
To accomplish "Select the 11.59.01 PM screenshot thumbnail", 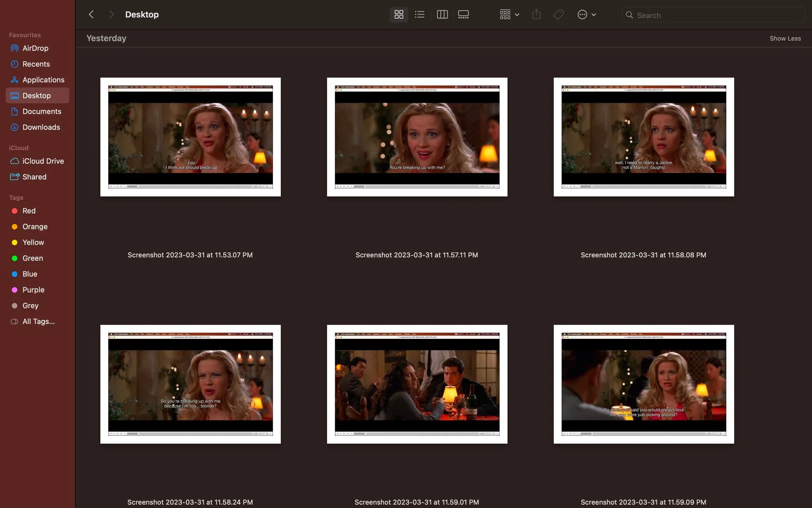I will tap(417, 384).
